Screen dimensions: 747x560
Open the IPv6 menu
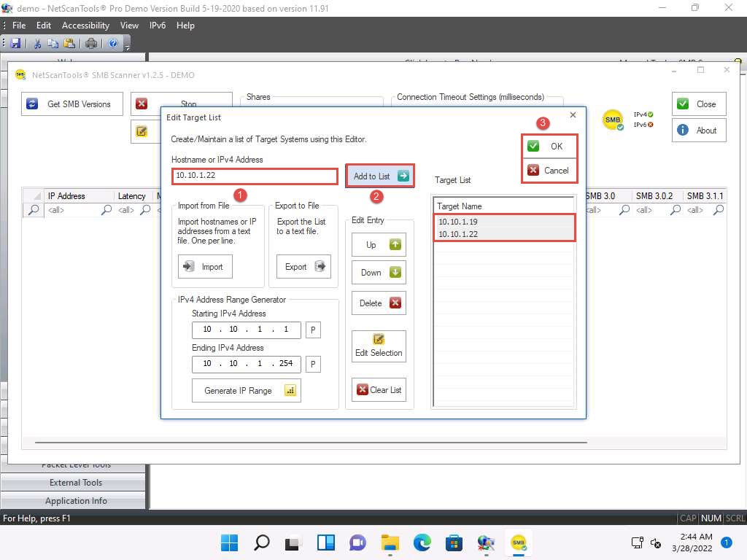point(157,26)
